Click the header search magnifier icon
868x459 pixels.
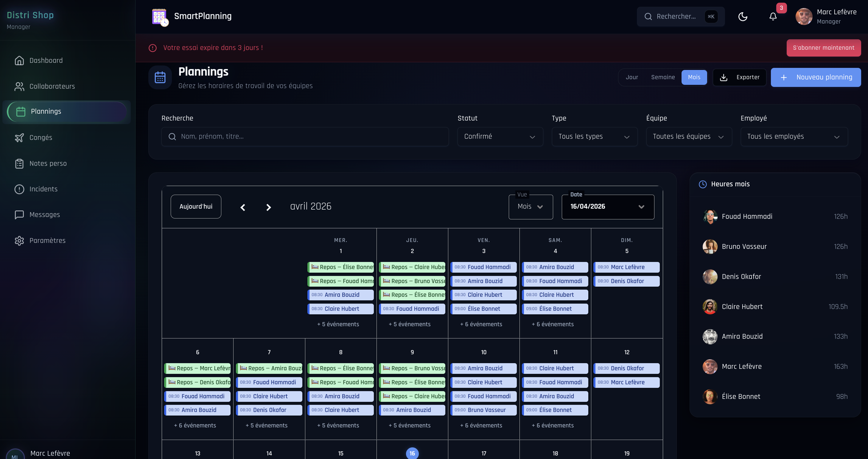click(648, 16)
